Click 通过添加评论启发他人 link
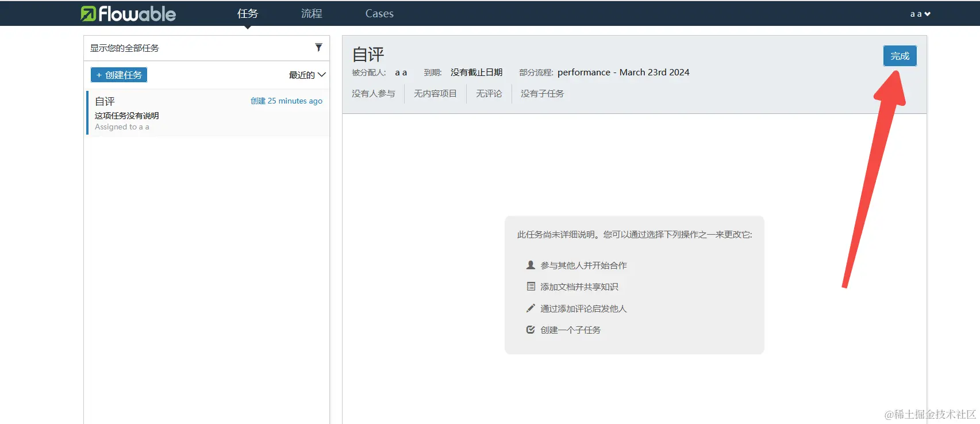The height and width of the screenshot is (424, 980). pyautogui.click(x=583, y=308)
